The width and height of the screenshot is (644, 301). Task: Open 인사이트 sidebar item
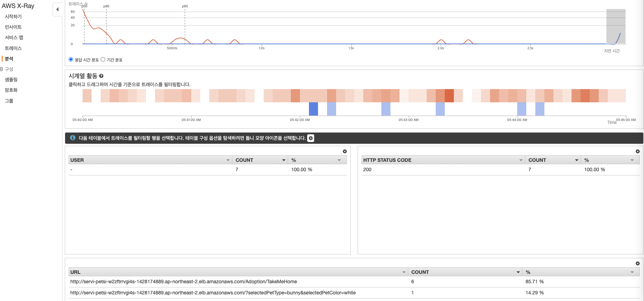[x=13, y=27]
